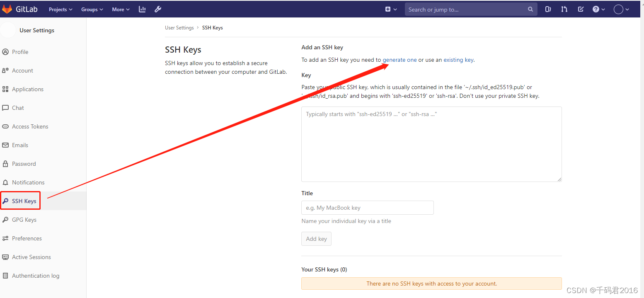Navigate to User Settings breadcrumb link

point(179,27)
